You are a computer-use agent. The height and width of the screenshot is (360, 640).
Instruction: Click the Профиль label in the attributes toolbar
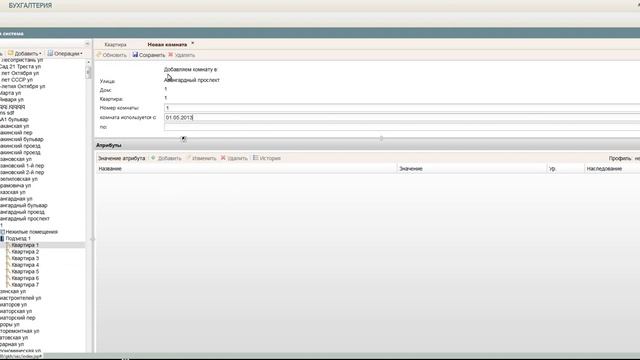tap(620, 158)
